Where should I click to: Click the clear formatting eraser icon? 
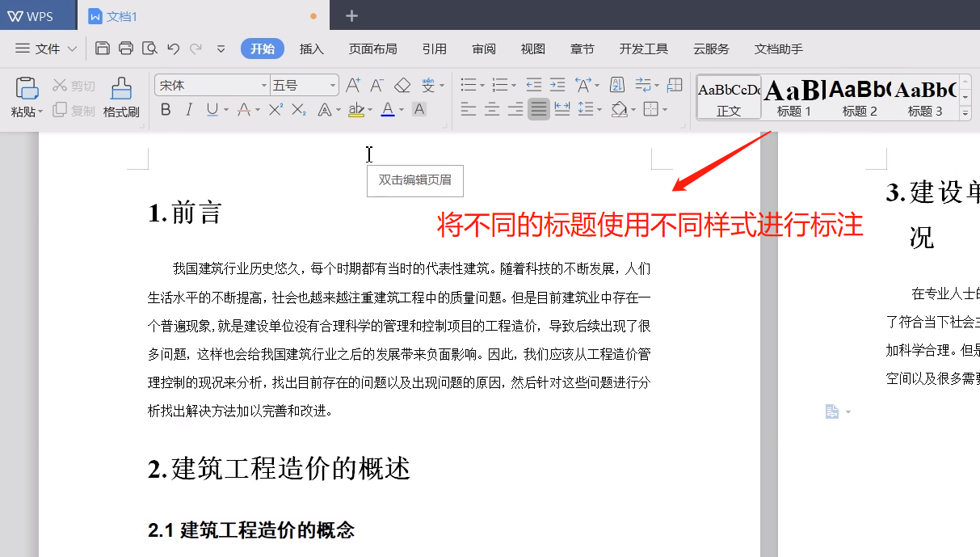coord(402,84)
